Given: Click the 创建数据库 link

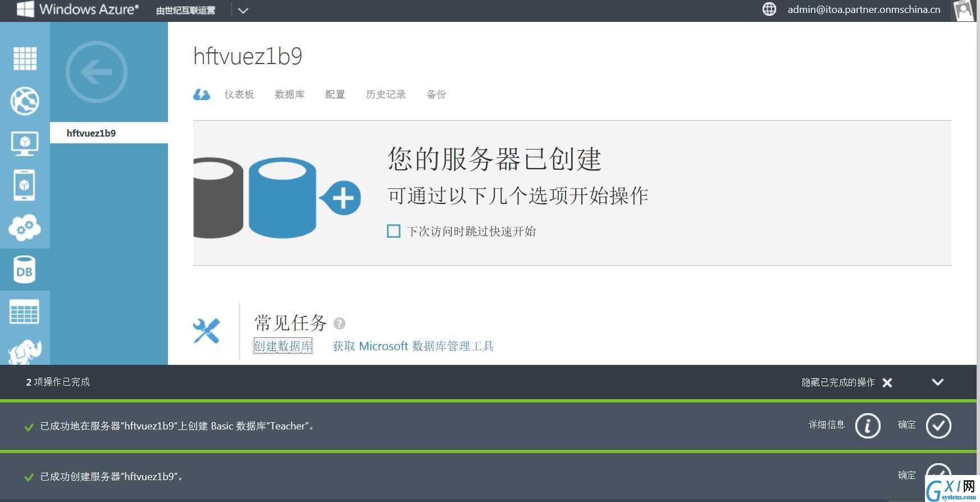Looking at the screenshot, I should [x=283, y=346].
